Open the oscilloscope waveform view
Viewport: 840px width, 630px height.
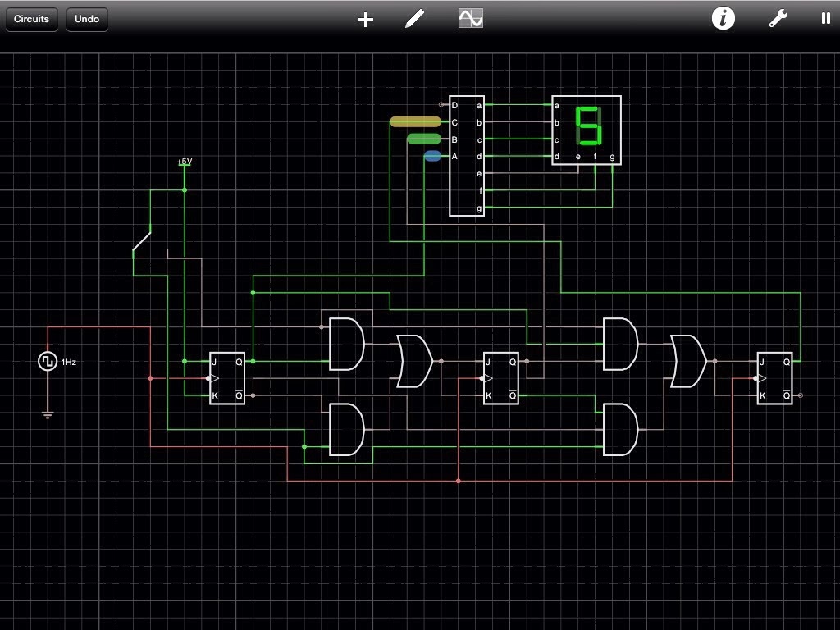pos(468,18)
